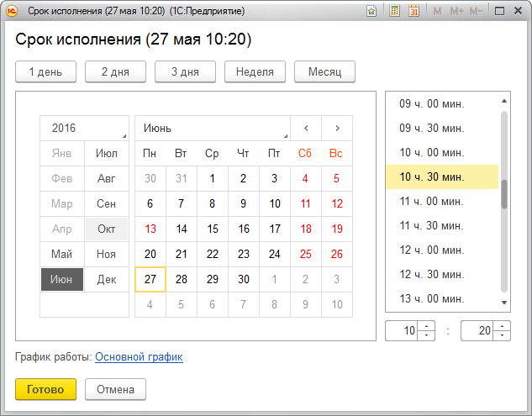Confirm with the Готово button
The width and height of the screenshot is (532, 416).
[x=45, y=389]
